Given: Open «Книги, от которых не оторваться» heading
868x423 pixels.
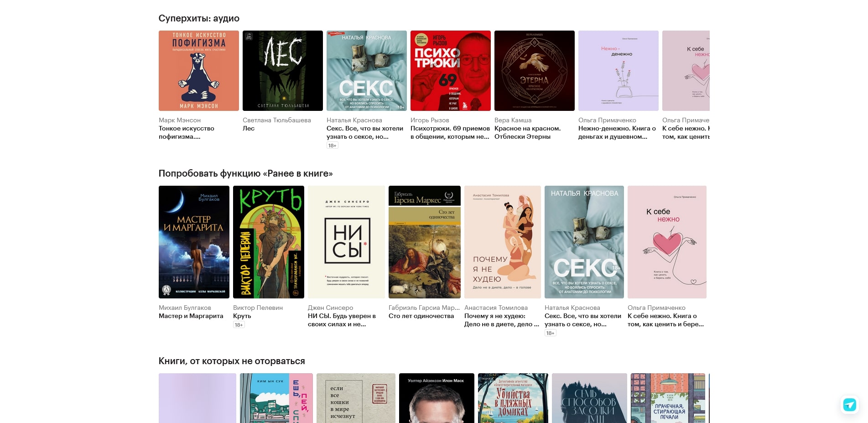Looking at the screenshot, I should pos(232,361).
